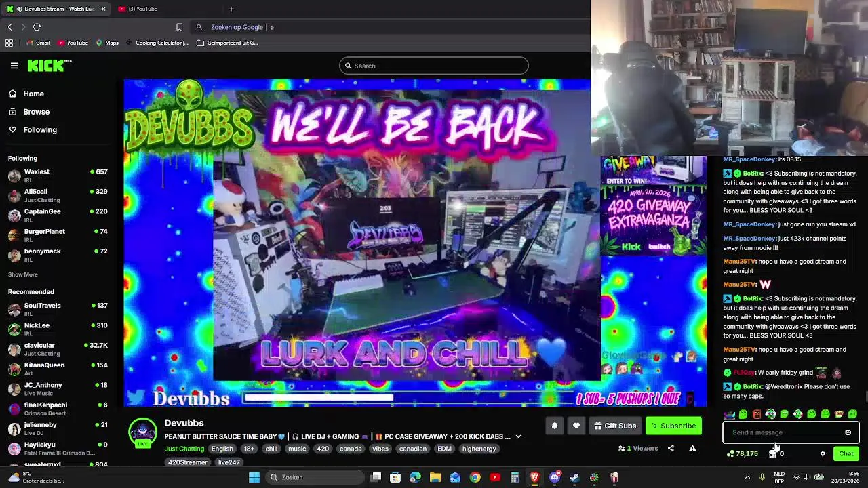Image resolution: width=868 pixels, height=488 pixels.
Task: Expand the stream title chevron
Action: click(518, 436)
